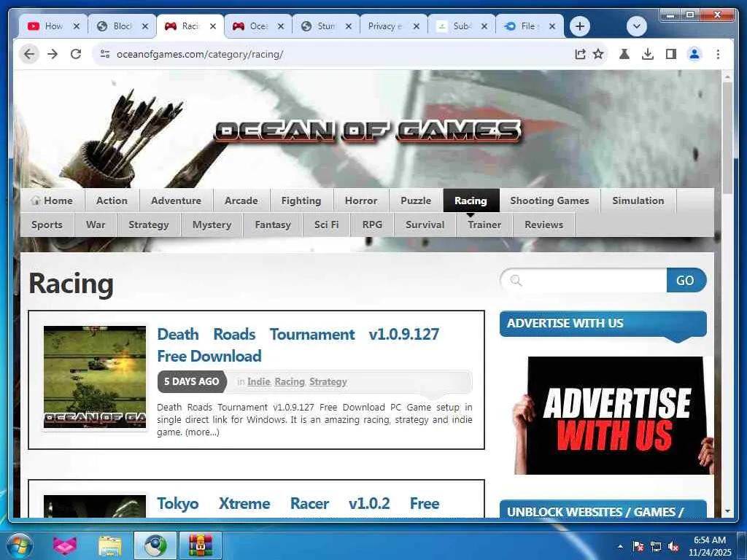Open the Action category

pyautogui.click(x=112, y=201)
